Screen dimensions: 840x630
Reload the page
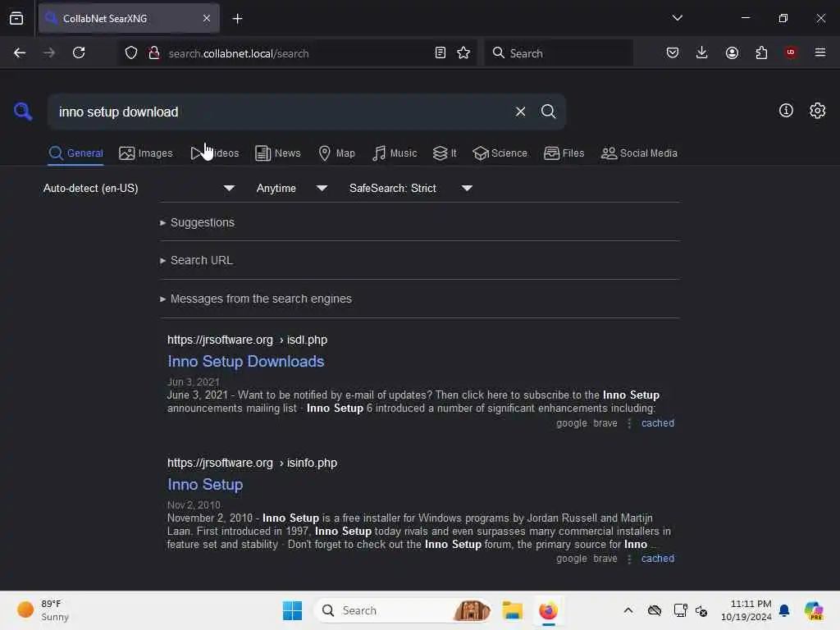(79, 52)
